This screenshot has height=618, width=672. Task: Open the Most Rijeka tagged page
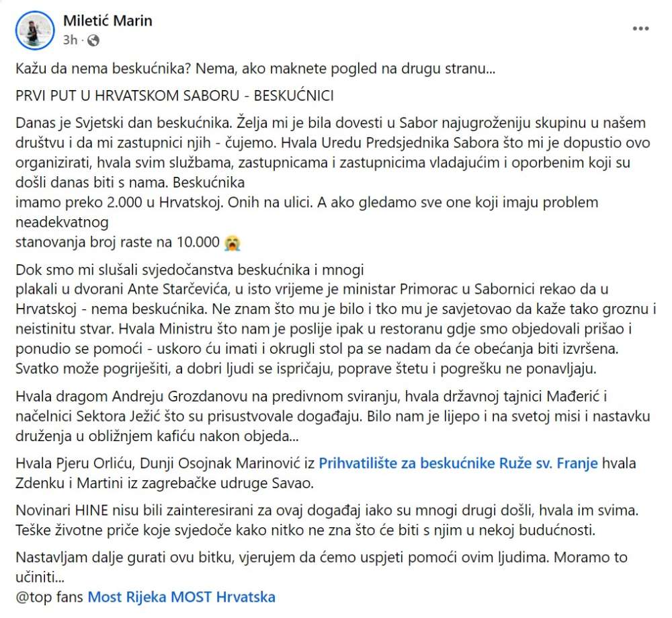click(x=127, y=597)
